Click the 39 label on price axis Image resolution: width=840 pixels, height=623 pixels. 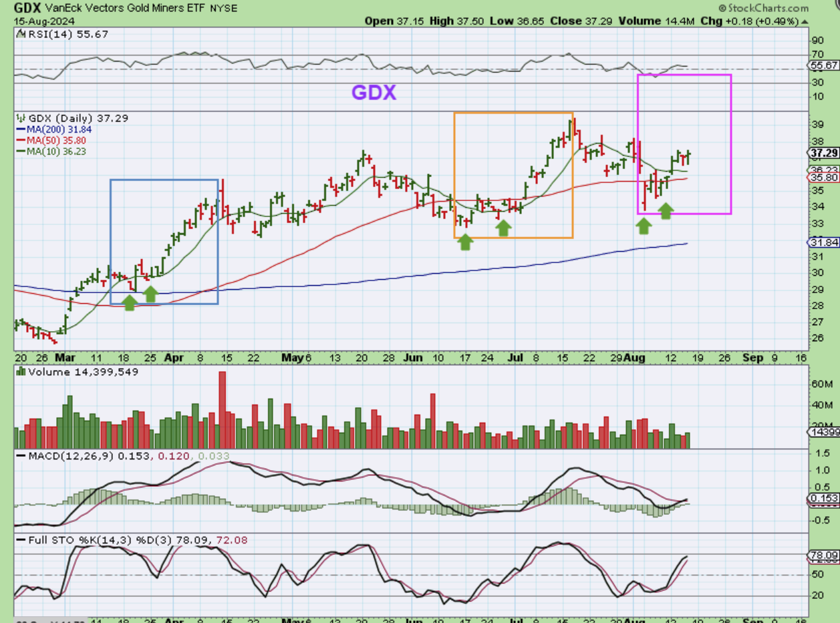[817, 126]
